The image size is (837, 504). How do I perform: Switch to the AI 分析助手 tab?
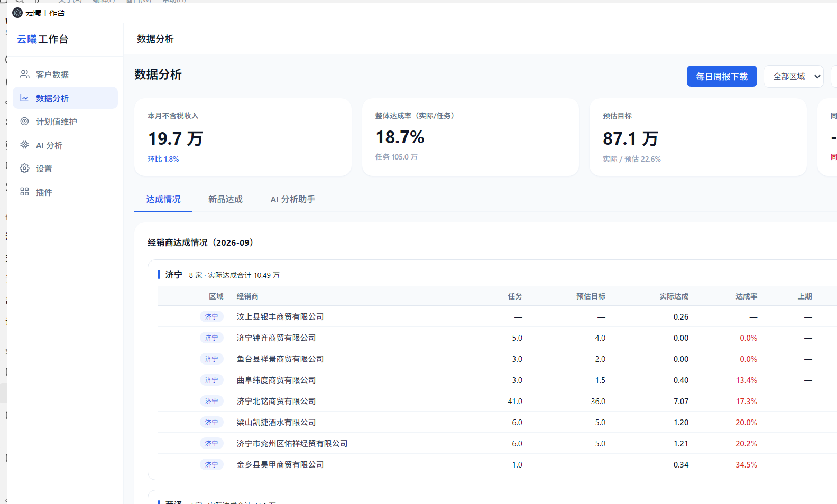(x=293, y=199)
